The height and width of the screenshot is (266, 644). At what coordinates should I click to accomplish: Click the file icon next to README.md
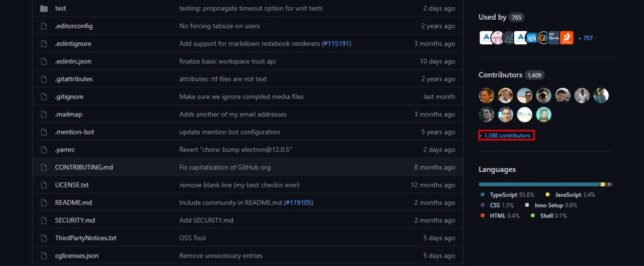pyautogui.click(x=44, y=203)
